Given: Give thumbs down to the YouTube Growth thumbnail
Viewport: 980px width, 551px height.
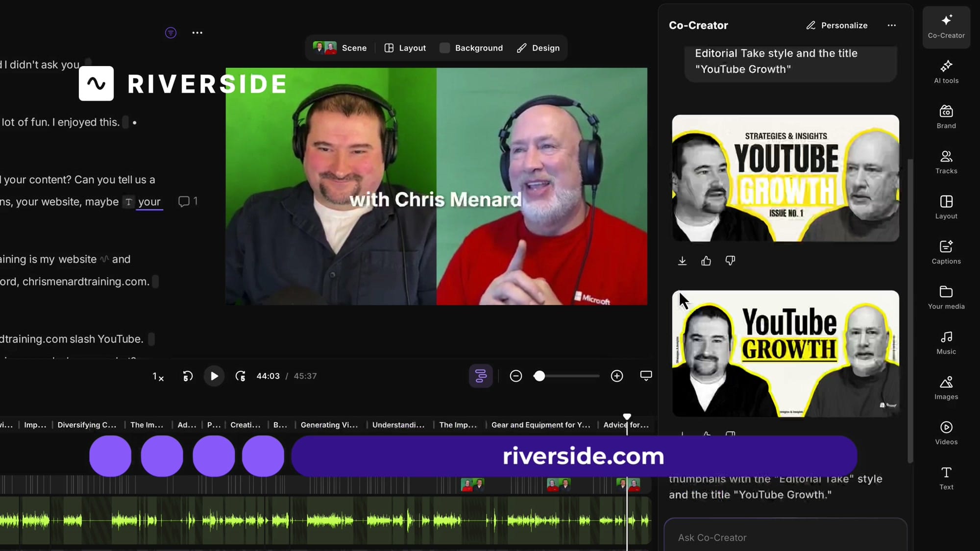Looking at the screenshot, I should tap(730, 261).
